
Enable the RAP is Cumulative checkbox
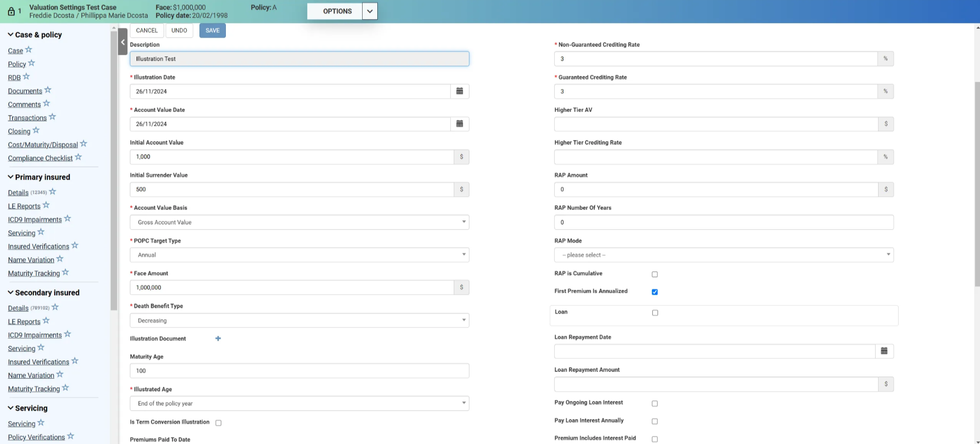click(655, 275)
